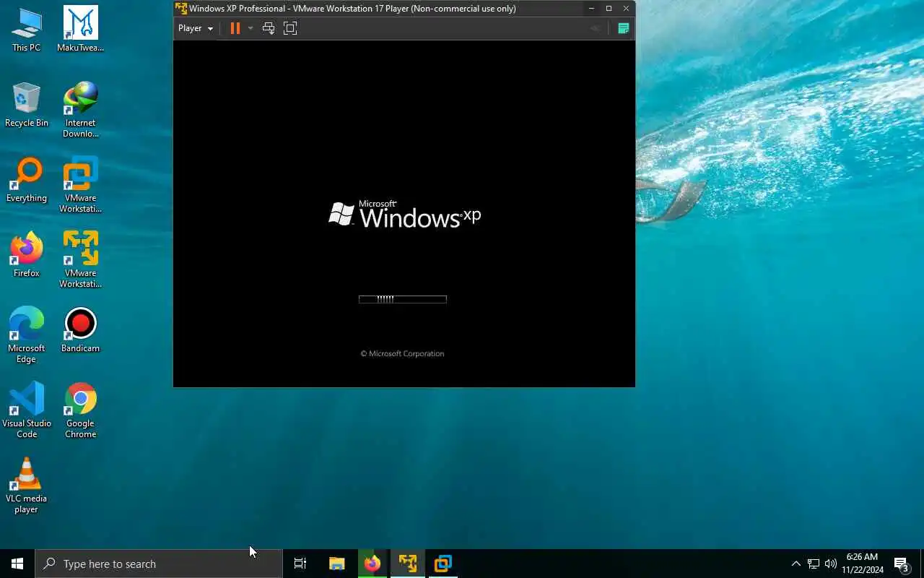The width and height of the screenshot is (924, 578).
Task: Minimize the VMware Player window
Action: pos(591,9)
